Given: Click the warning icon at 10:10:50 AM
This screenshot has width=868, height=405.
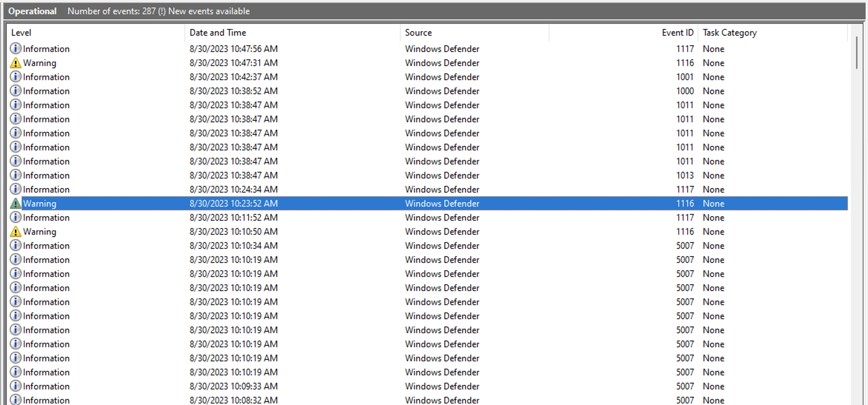Looking at the screenshot, I should [x=15, y=232].
